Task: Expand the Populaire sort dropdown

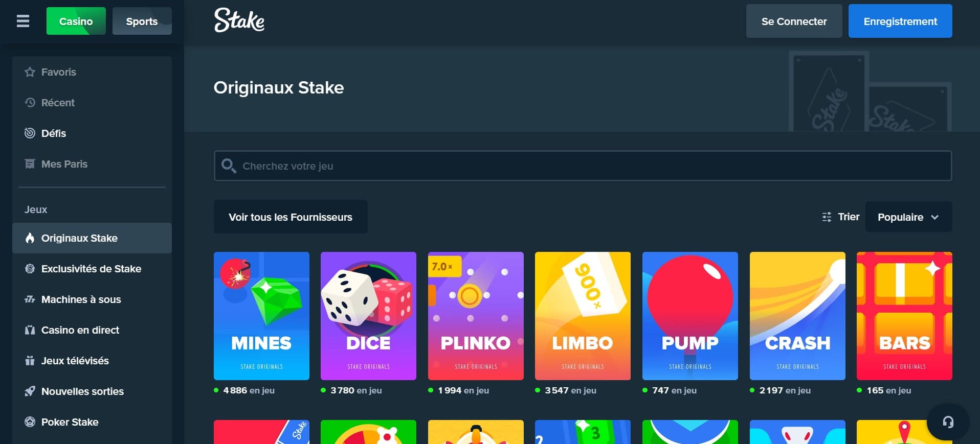Action: click(908, 217)
